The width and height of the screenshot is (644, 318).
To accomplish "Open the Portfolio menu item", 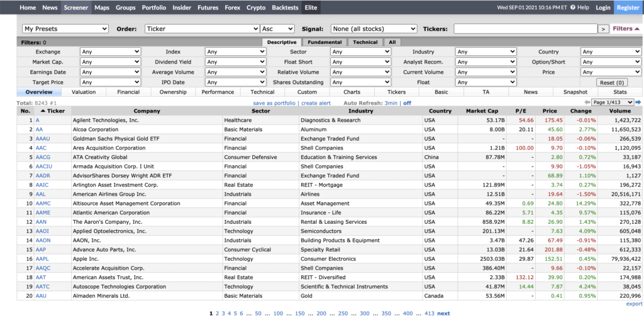I will (x=154, y=8).
